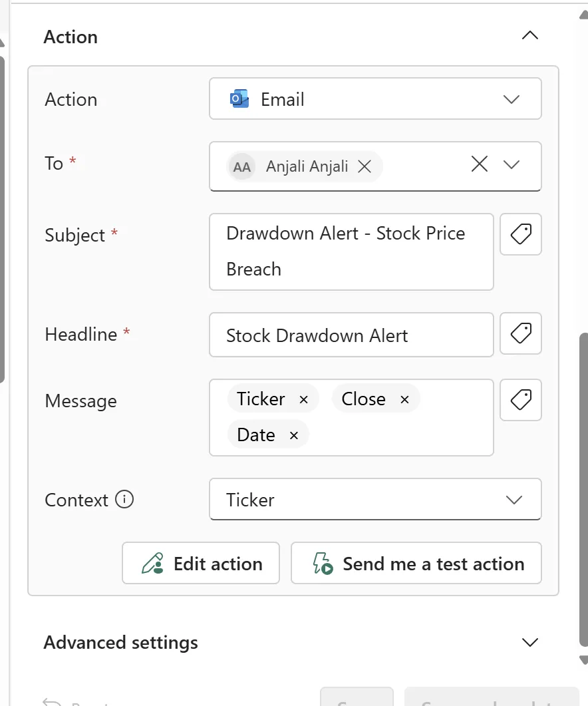Expand the To recipients dropdown arrow
This screenshot has height=706, width=588.
coord(512,165)
